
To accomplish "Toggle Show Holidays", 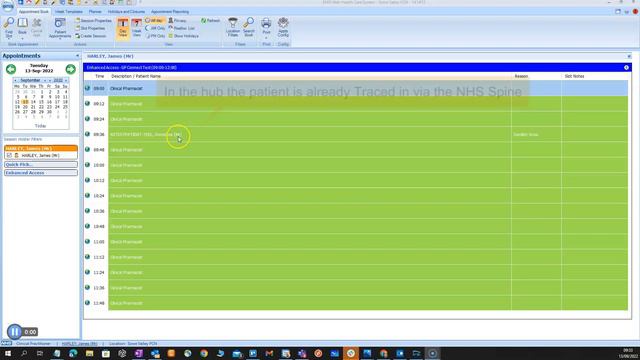I will (183, 36).
